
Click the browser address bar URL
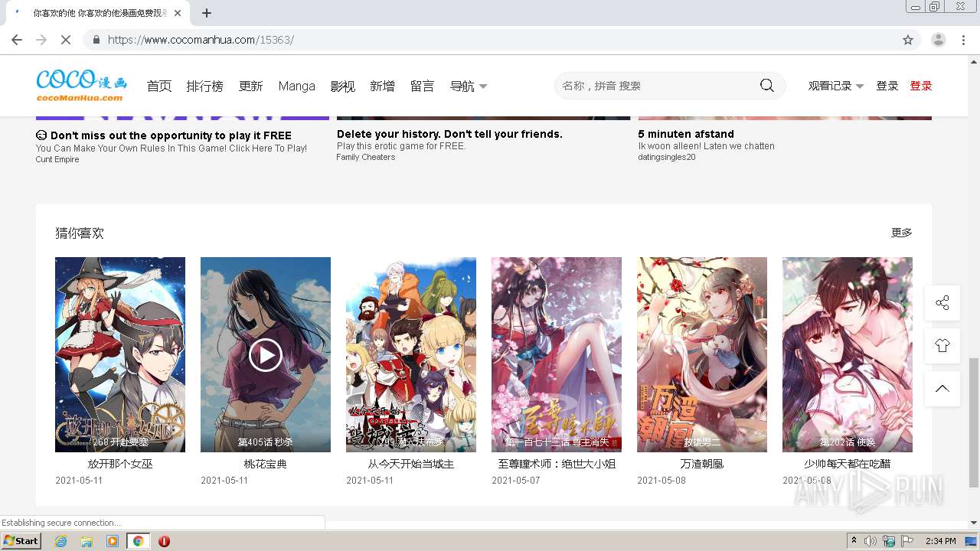(201, 40)
